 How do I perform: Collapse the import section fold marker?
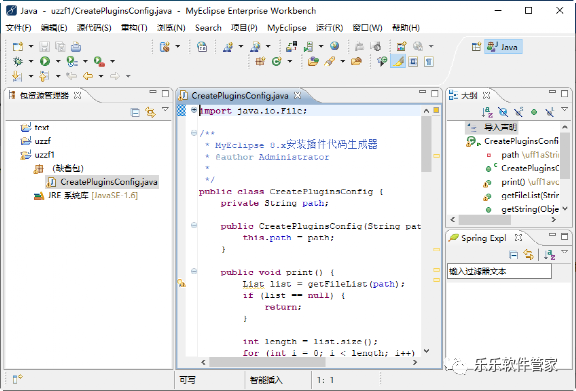(x=194, y=110)
